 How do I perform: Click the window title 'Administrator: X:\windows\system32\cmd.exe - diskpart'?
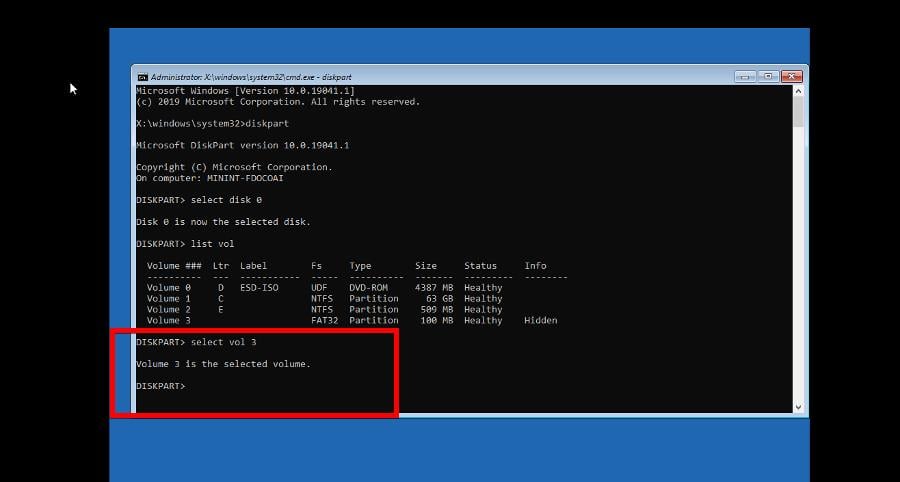click(x=251, y=77)
